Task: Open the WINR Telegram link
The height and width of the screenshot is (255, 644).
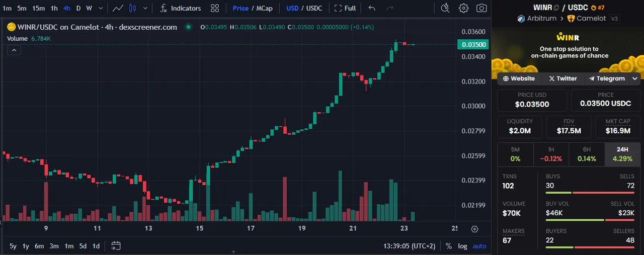Action: click(x=607, y=78)
